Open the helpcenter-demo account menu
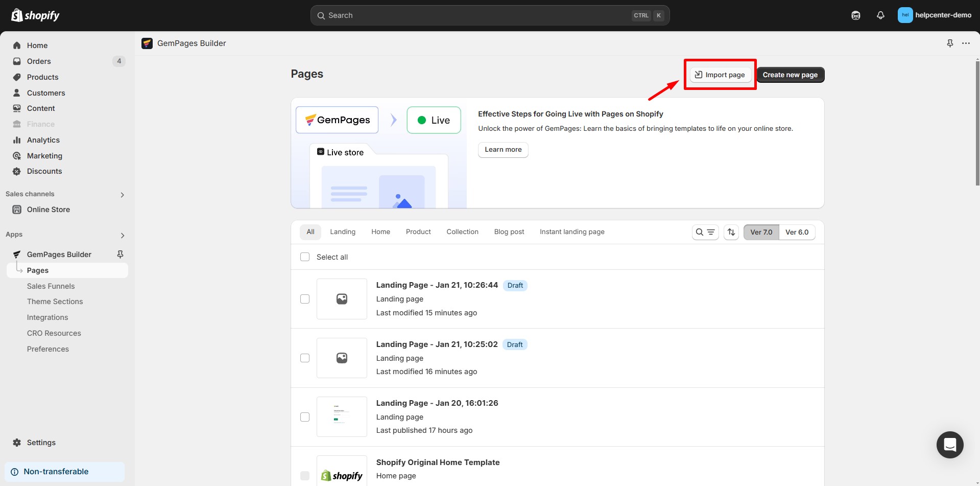The width and height of the screenshot is (980, 486). (935, 15)
